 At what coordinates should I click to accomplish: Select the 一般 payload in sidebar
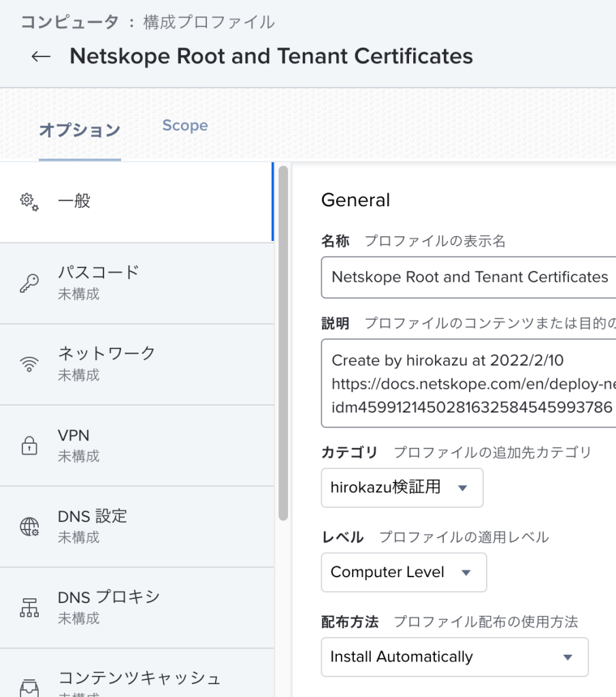(136, 202)
